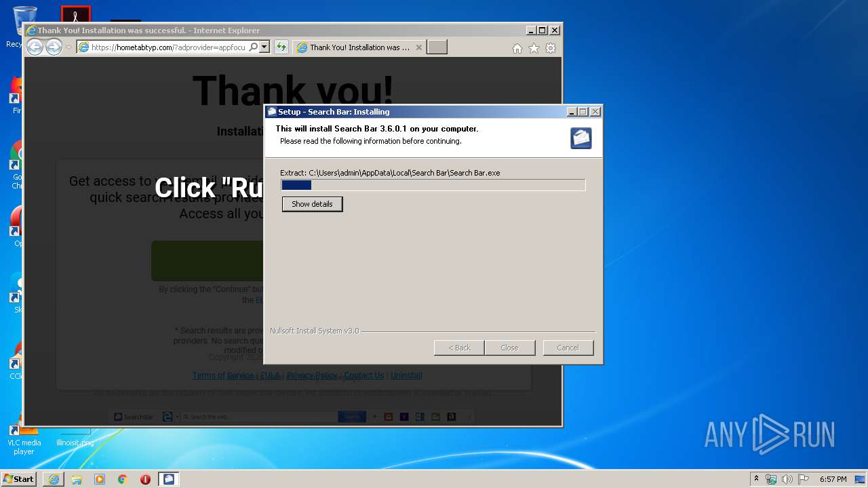Go forward with Internet Explorer's Forward arrow
Image resolution: width=868 pixels, height=488 pixels.
[54, 47]
